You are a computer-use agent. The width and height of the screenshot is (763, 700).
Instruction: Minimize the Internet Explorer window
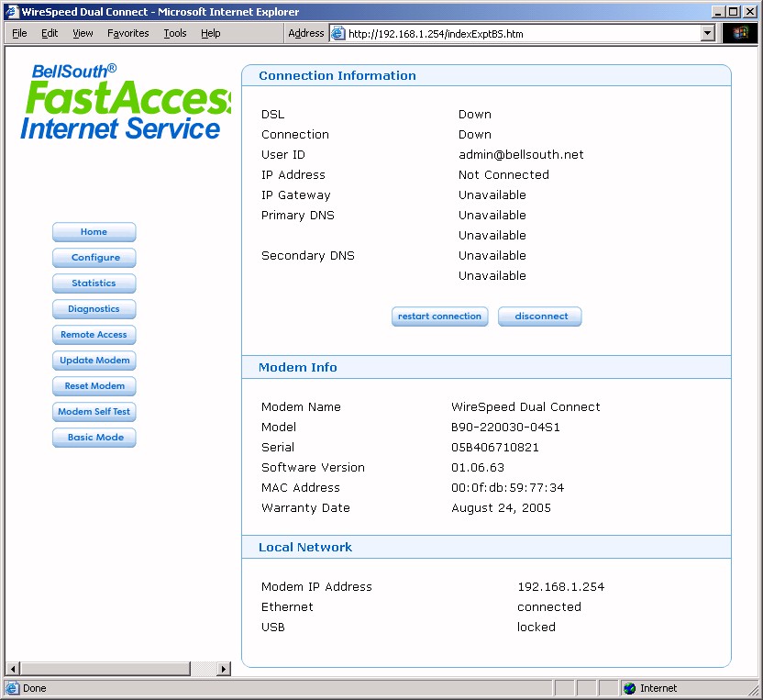718,12
